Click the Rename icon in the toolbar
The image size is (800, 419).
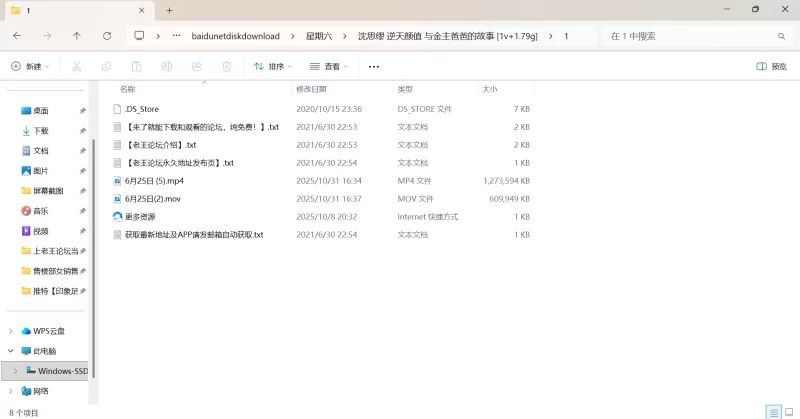click(166, 66)
